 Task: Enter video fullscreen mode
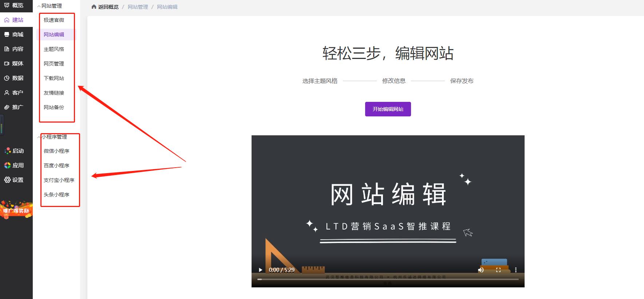pyautogui.click(x=498, y=270)
